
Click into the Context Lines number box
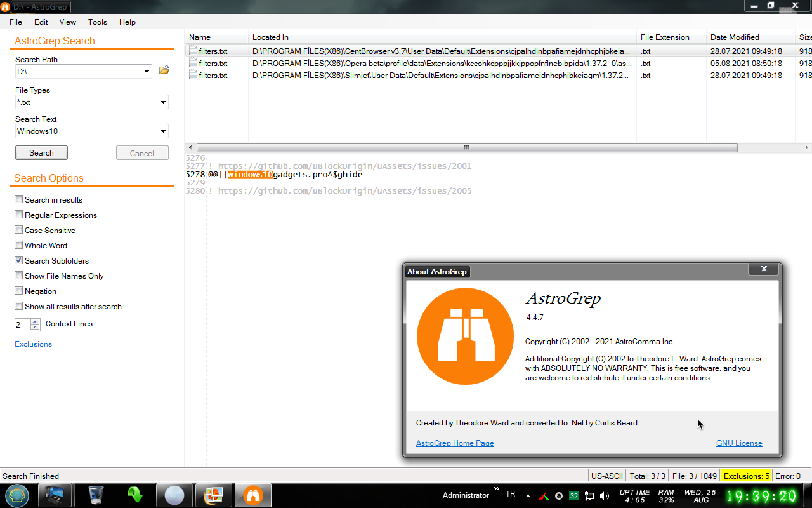coord(23,324)
